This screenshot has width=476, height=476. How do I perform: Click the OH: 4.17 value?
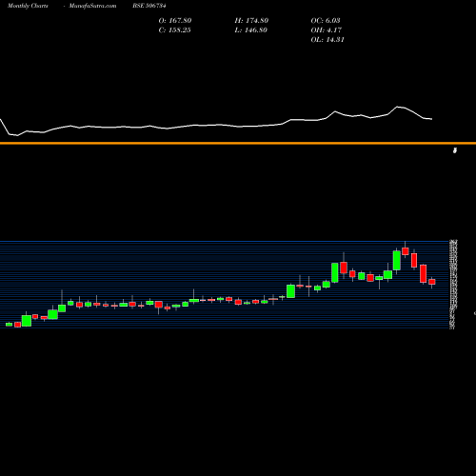click(326, 30)
